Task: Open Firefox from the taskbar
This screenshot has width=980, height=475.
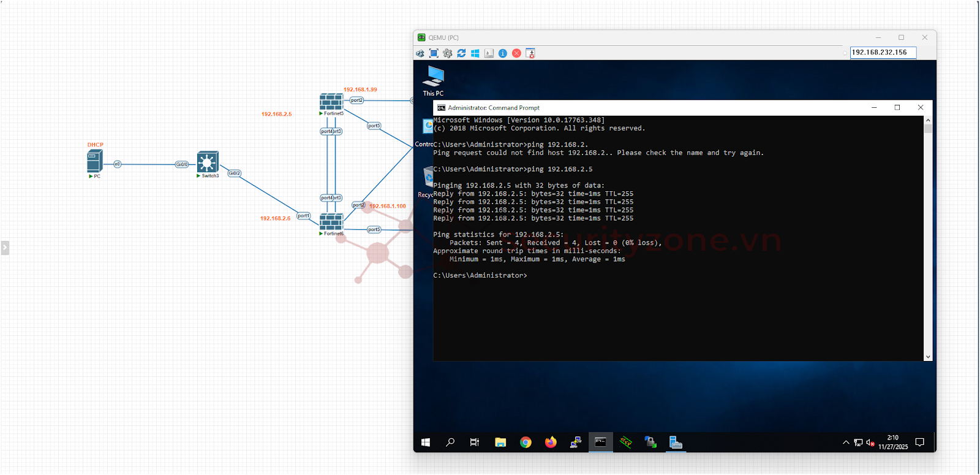Action: click(551, 442)
